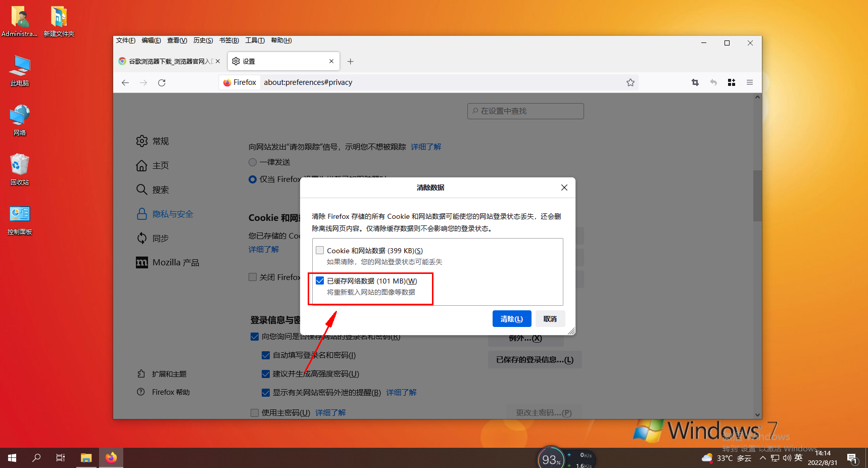The width and height of the screenshot is (868, 468).
Task: Click the 在设置中查找 search field
Action: click(x=525, y=111)
